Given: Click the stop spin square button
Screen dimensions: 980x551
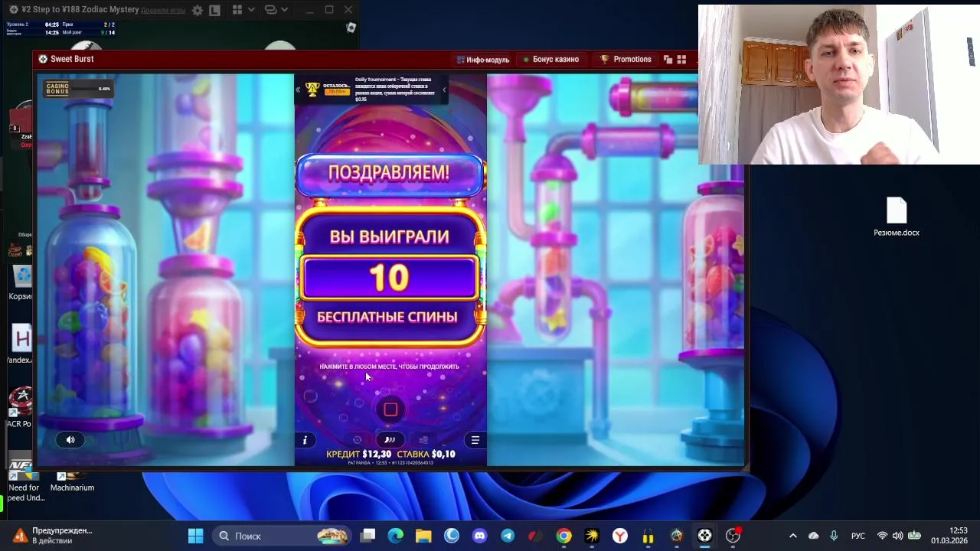Looking at the screenshot, I should point(390,409).
